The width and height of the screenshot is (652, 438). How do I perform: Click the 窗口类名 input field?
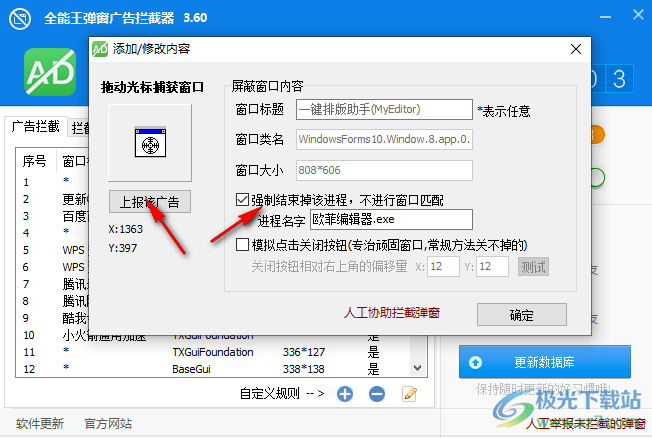point(384,139)
